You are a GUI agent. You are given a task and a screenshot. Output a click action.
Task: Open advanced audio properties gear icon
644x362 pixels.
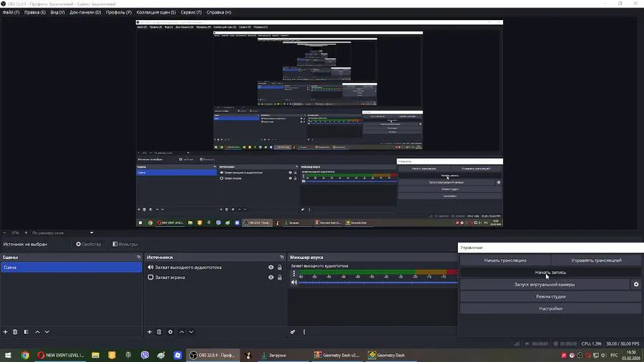[293, 332]
